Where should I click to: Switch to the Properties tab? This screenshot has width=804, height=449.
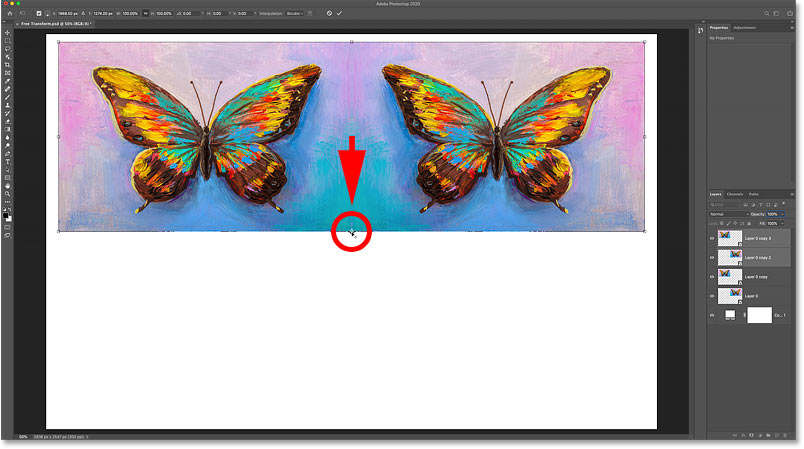pyautogui.click(x=718, y=28)
